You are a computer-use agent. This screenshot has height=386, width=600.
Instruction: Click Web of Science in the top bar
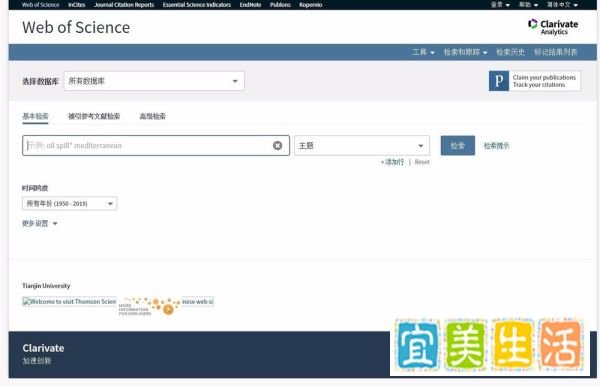tap(41, 5)
